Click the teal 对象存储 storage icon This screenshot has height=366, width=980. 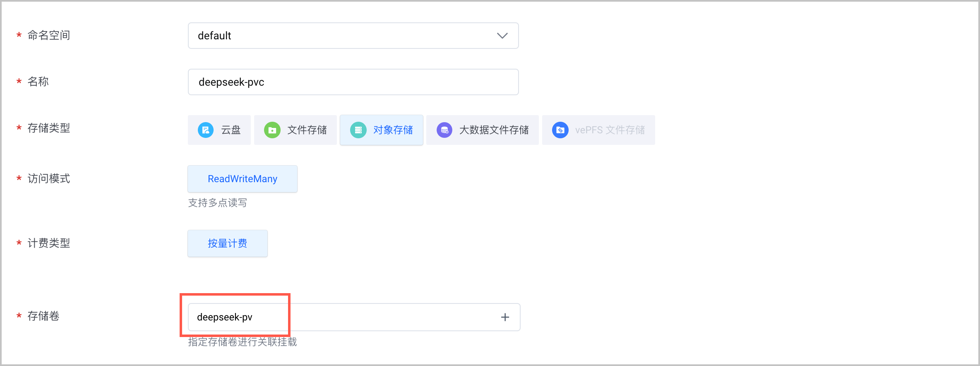(358, 130)
